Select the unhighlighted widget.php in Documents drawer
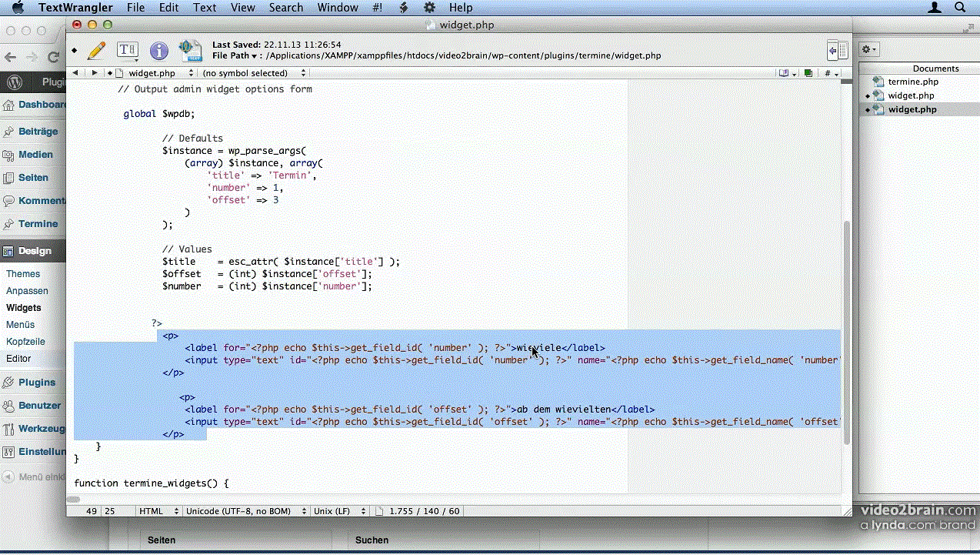The width and height of the screenshot is (980, 555). point(911,95)
